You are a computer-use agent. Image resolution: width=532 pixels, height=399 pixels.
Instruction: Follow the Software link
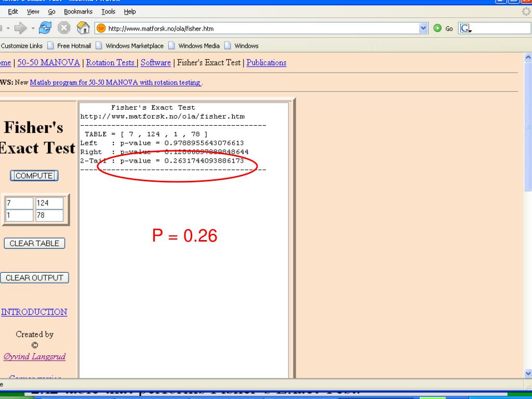click(156, 63)
